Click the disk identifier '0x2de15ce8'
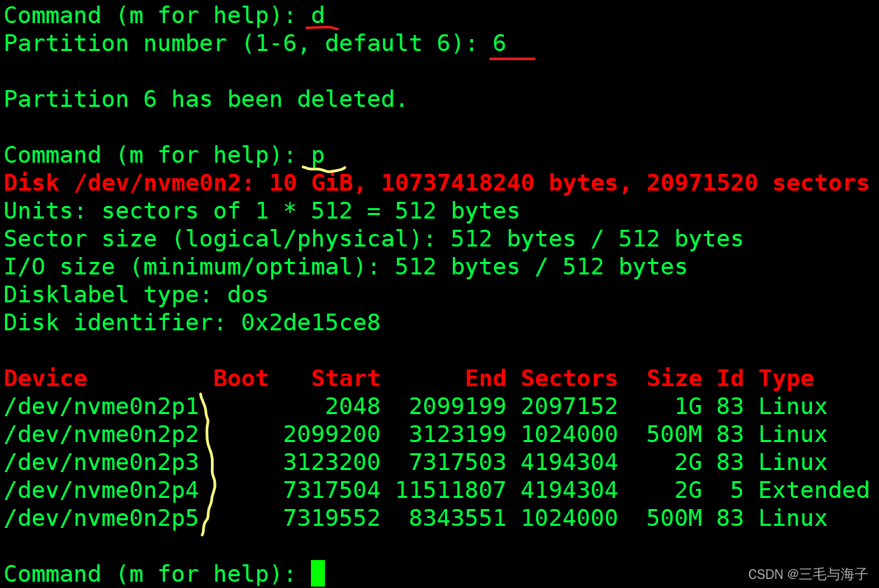 [x=311, y=323]
